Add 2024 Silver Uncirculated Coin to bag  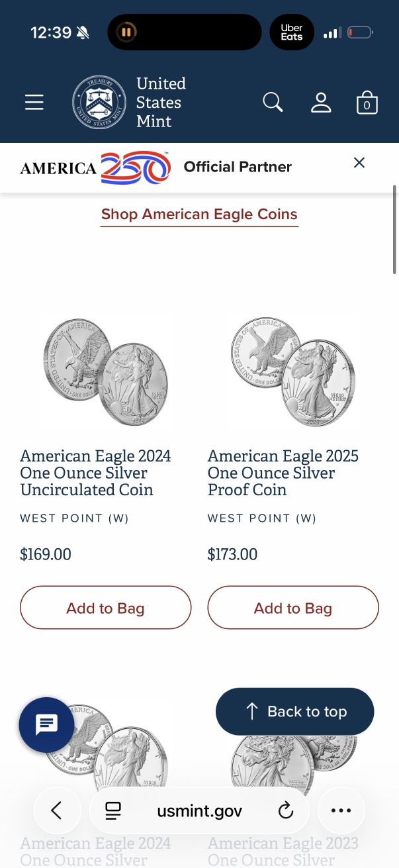106,608
